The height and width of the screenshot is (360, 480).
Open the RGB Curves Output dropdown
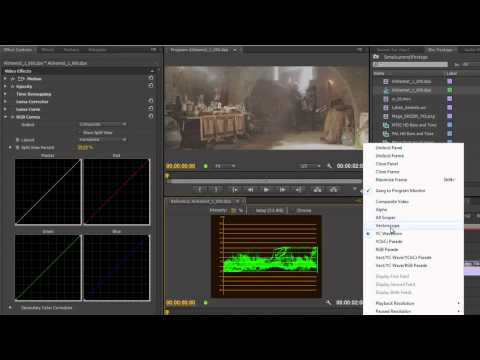(x=103, y=124)
